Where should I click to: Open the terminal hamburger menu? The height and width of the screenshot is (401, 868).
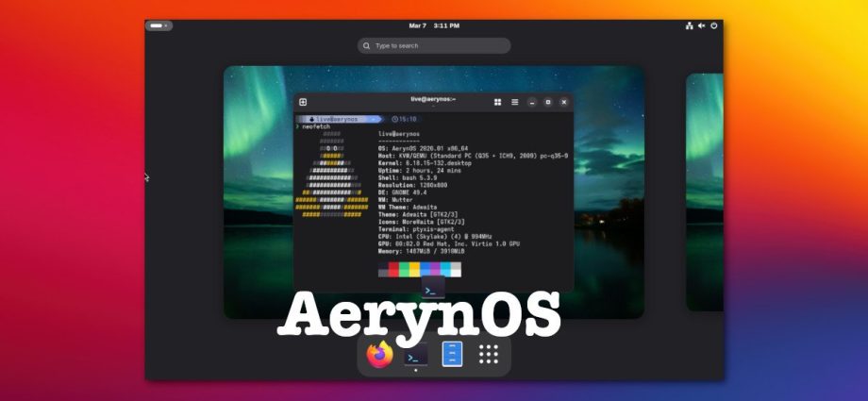515,102
